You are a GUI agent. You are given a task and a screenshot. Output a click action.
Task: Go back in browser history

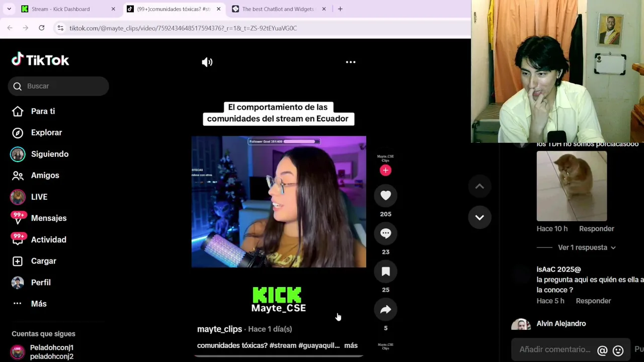pos(10,28)
